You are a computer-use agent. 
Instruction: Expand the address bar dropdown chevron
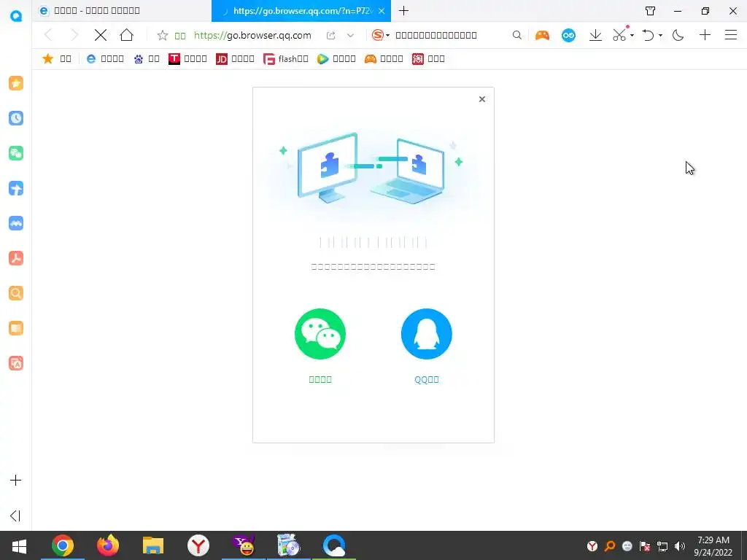[x=351, y=35]
